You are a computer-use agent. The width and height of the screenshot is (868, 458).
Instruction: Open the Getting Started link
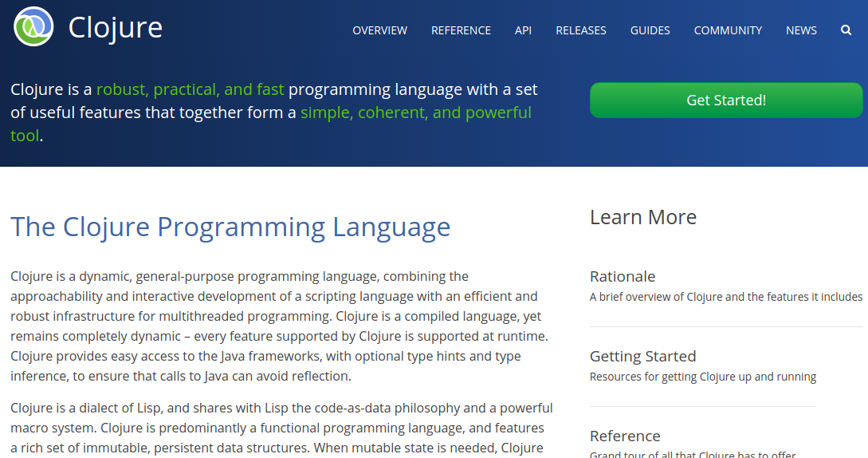[x=642, y=356]
